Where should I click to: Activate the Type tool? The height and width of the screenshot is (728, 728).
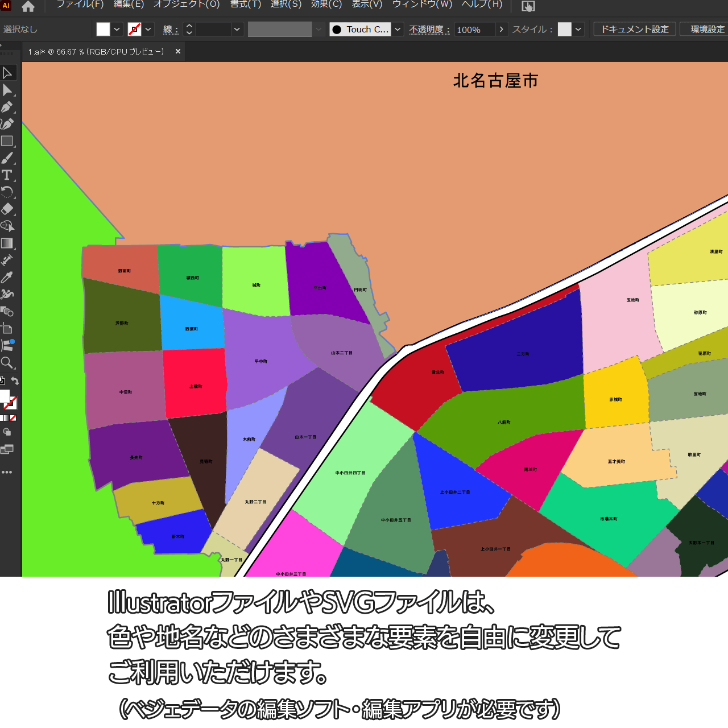click(7, 175)
